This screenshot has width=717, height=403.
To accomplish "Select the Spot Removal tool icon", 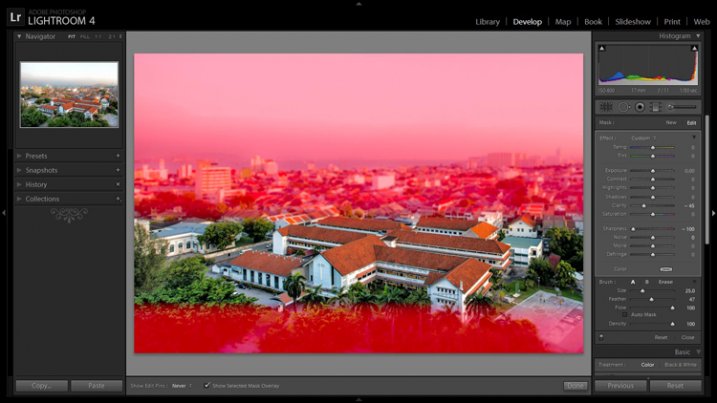I will pos(622,106).
